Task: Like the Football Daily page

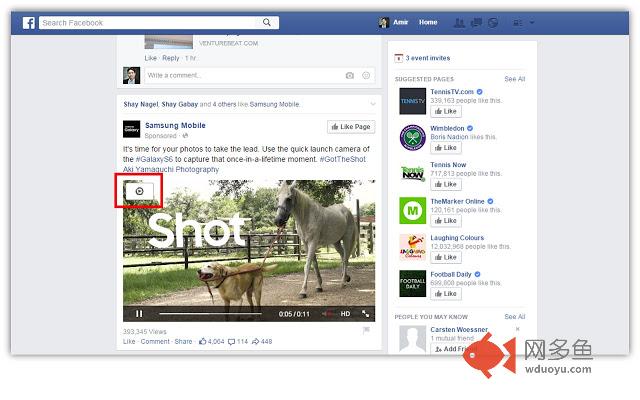Action: point(446,294)
